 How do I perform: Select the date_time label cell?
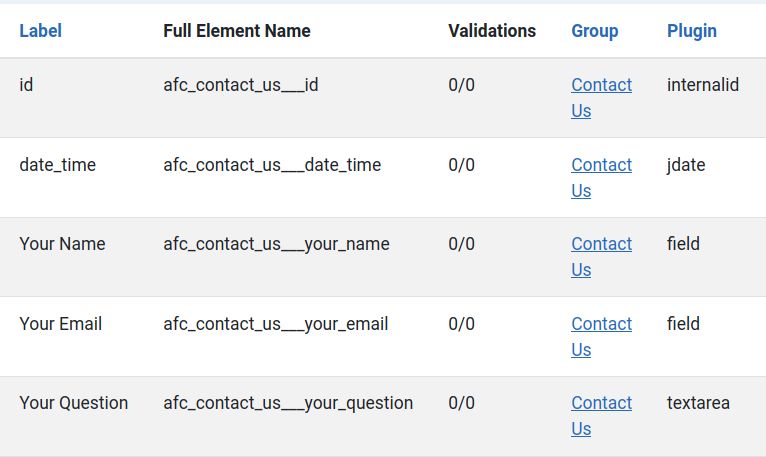57,165
